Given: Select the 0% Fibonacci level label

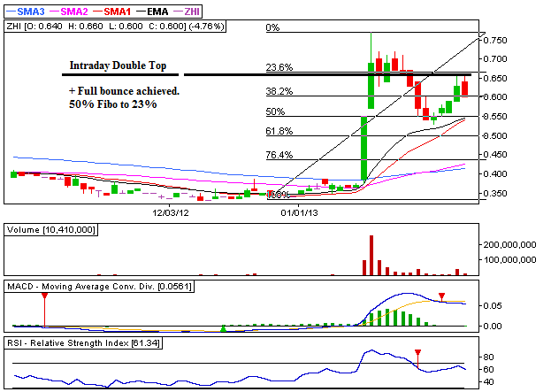Looking at the screenshot, I should [x=272, y=27].
